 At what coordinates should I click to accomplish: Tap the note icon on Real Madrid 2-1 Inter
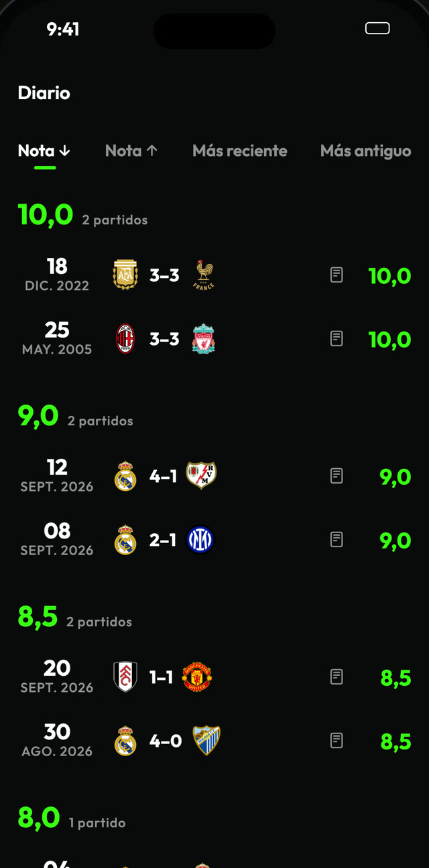(x=336, y=539)
